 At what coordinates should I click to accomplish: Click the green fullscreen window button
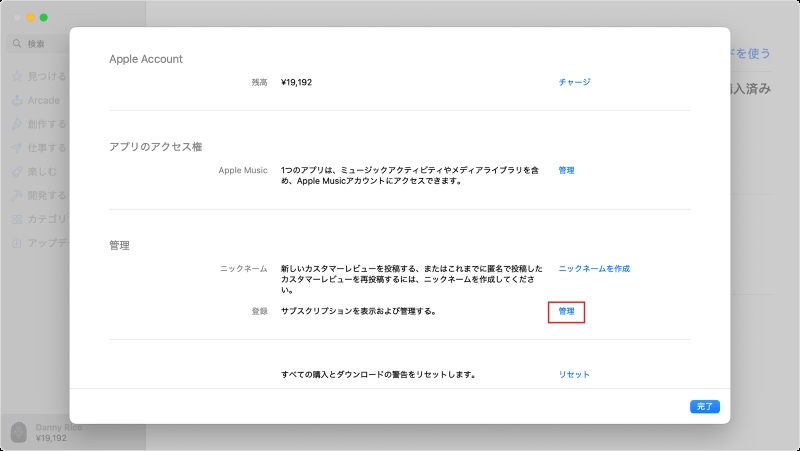pyautogui.click(x=44, y=17)
